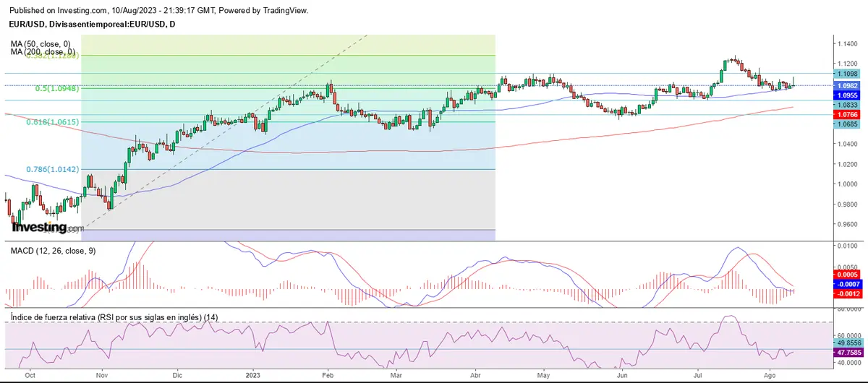Click the red 1.0766 MA200 value tag
The image size is (868, 383).
(x=846, y=114)
